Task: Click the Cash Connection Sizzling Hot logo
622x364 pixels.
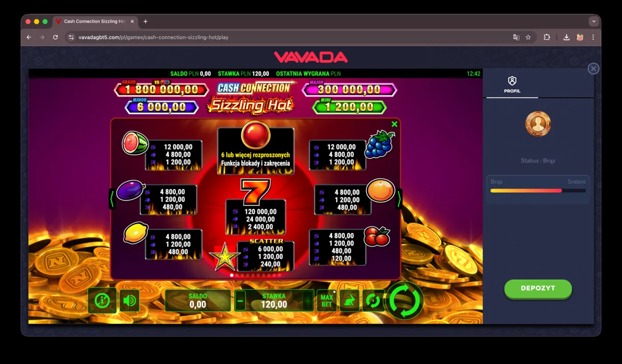Action: pyautogui.click(x=251, y=97)
